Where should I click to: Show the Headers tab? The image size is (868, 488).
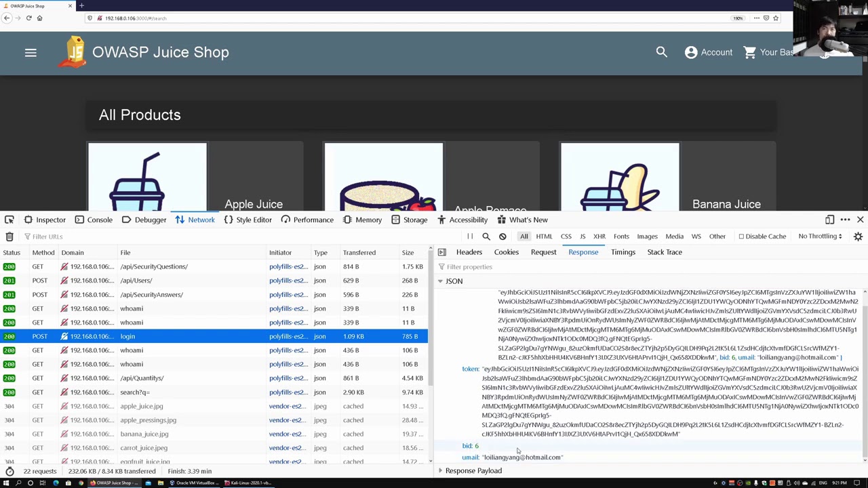(469, 252)
